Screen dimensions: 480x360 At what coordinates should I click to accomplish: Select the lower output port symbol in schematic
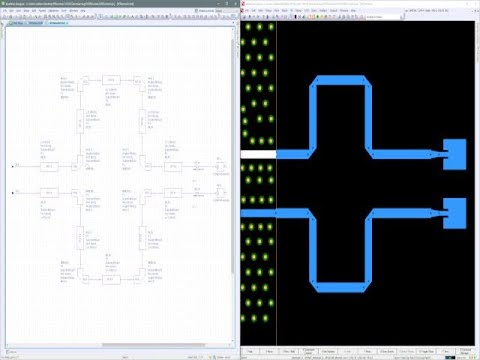pos(220,193)
